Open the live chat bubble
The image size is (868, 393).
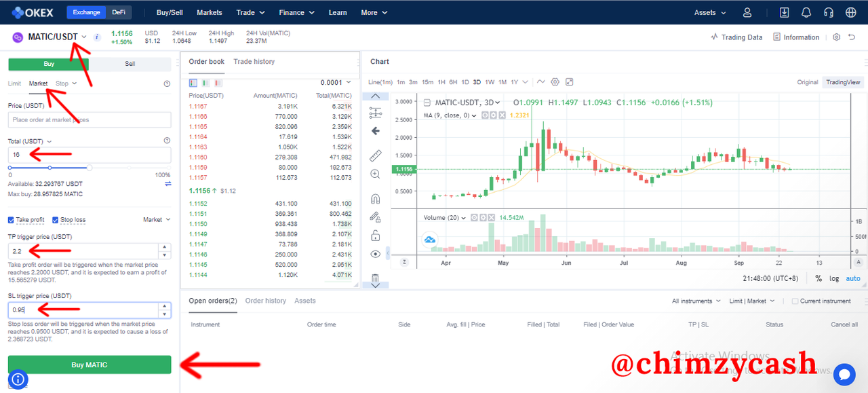[x=844, y=374]
